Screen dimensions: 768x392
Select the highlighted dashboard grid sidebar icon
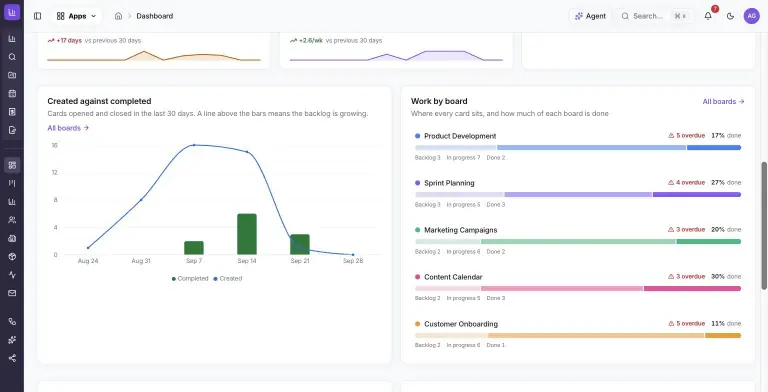click(x=12, y=165)
